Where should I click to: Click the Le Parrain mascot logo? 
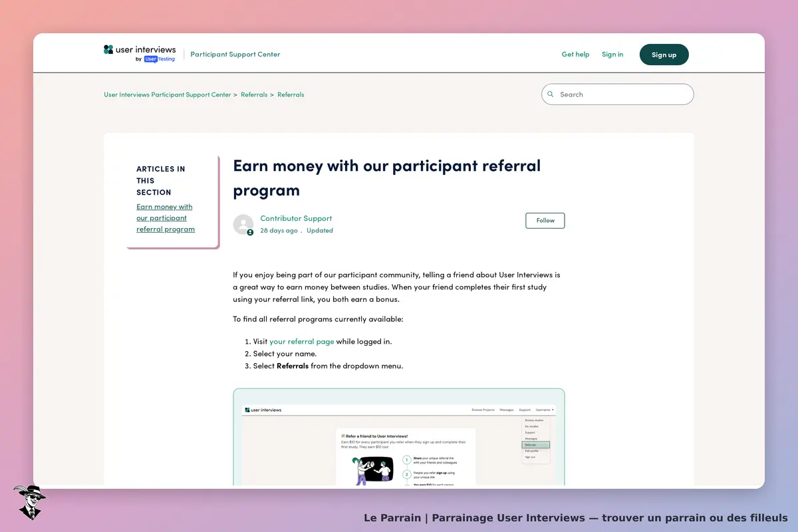29,502
